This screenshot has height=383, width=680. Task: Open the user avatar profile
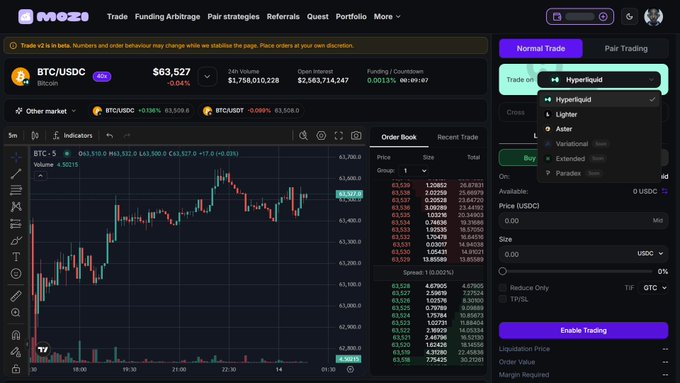point(653,16)
